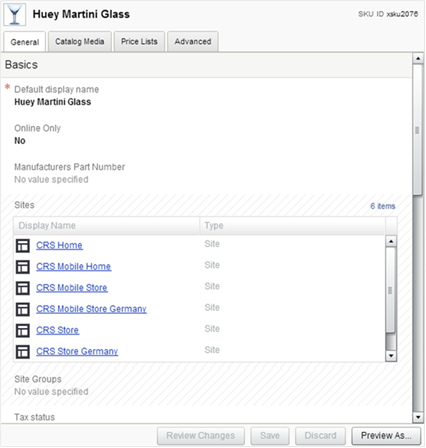Click the Review Changes button
Viewport: 426px width, 448px height.
click(x=201, y=436)
